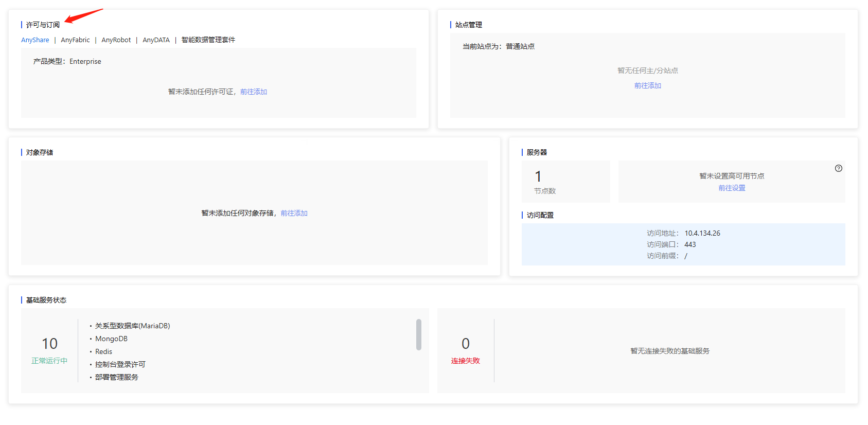Click the 10 正常运行中 counter
The width and height of the screenshot is (868, 425).
click(49, 350)
